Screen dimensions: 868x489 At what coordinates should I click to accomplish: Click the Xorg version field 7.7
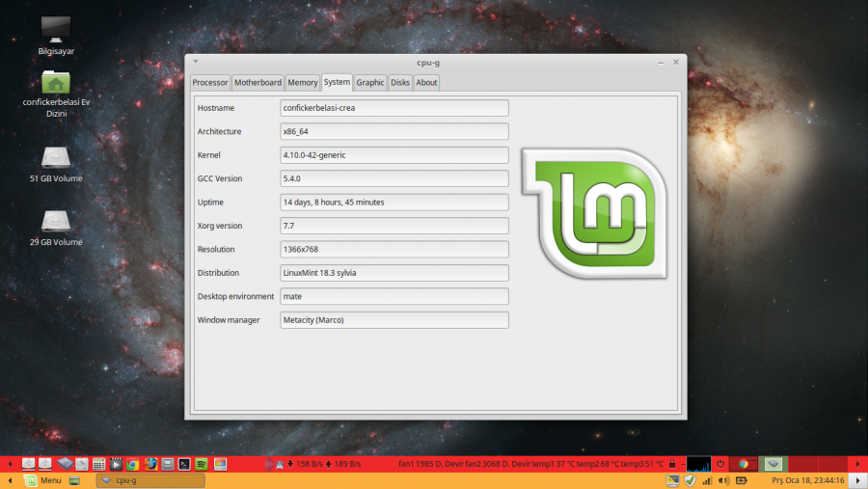pos(394,226)
